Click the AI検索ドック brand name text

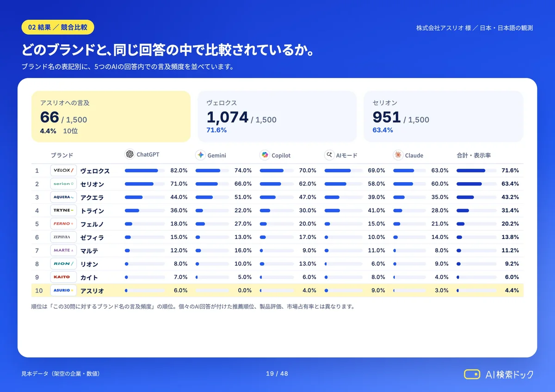coord(509,374)
